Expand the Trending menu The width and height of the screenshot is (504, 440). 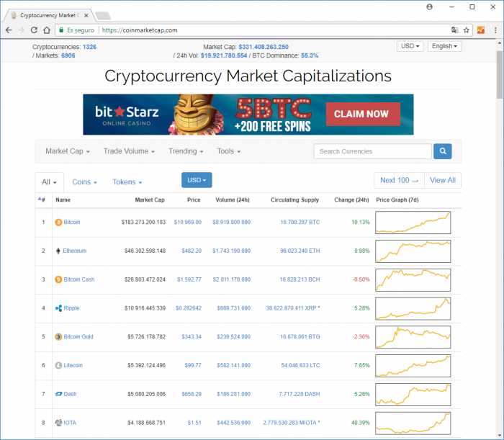pyautogui.click(x=186, y=151)
